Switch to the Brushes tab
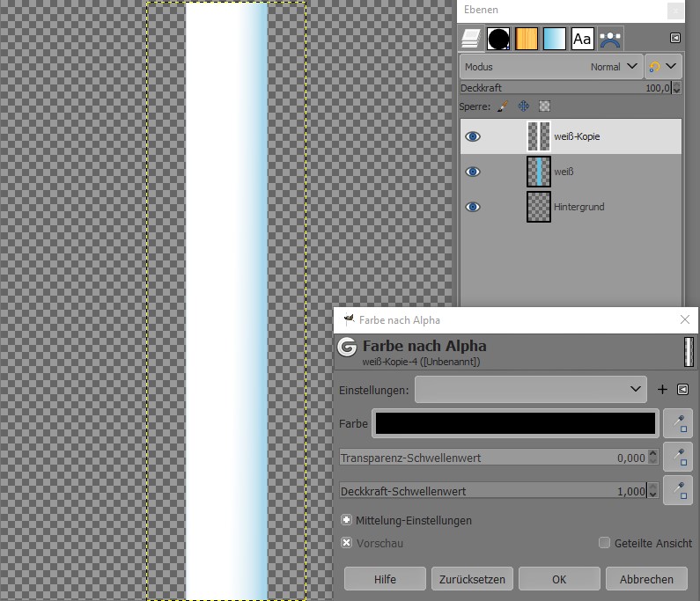The height and width of the screenshot is (601, 700). point(498,39)
